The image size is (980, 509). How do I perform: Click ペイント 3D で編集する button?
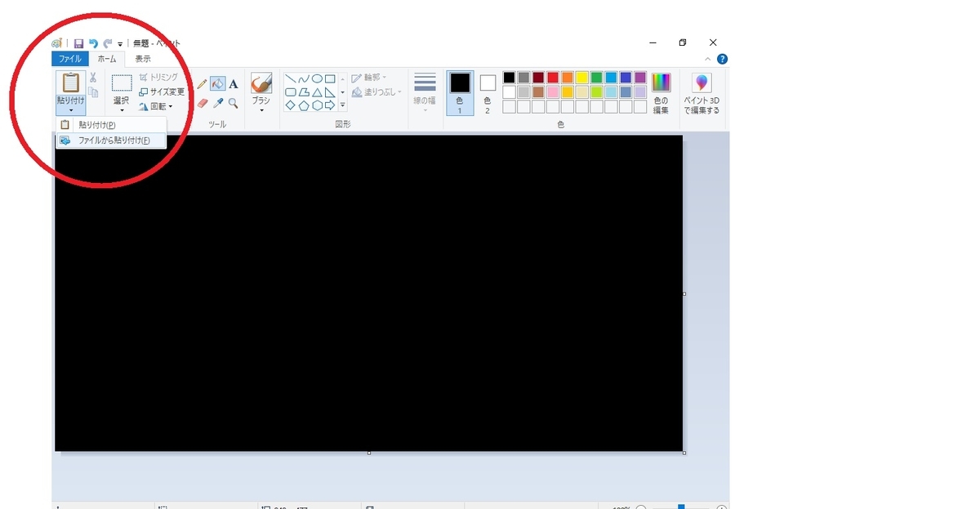[702, 92]
